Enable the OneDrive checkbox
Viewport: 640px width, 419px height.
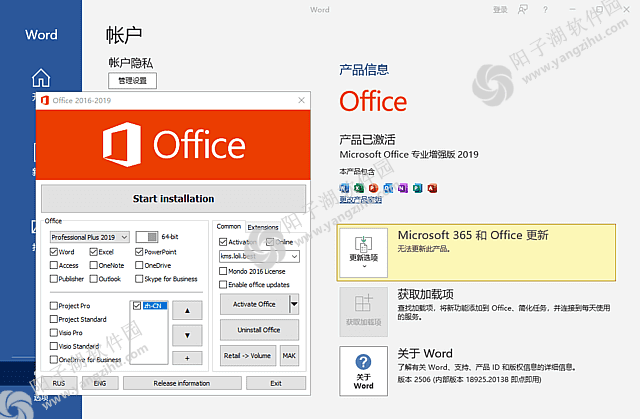click(139, 265)
